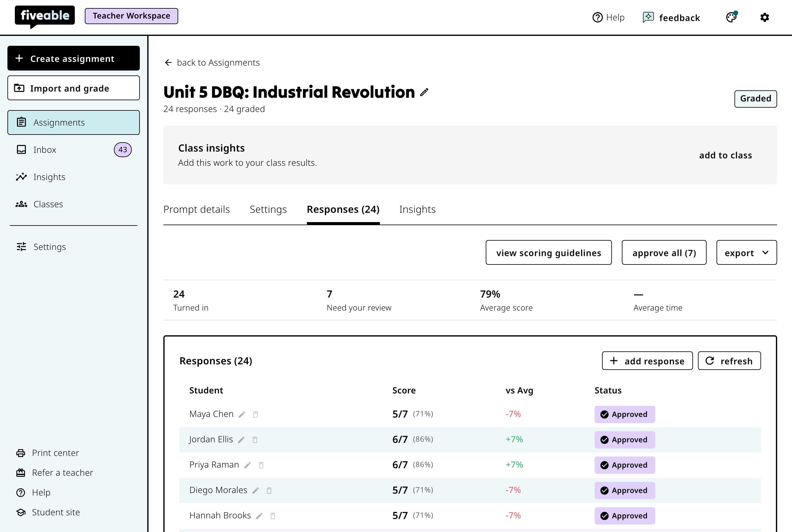Open the Insights tab of assignment
The image size is (792, 532).
click(x=417, y=209)
